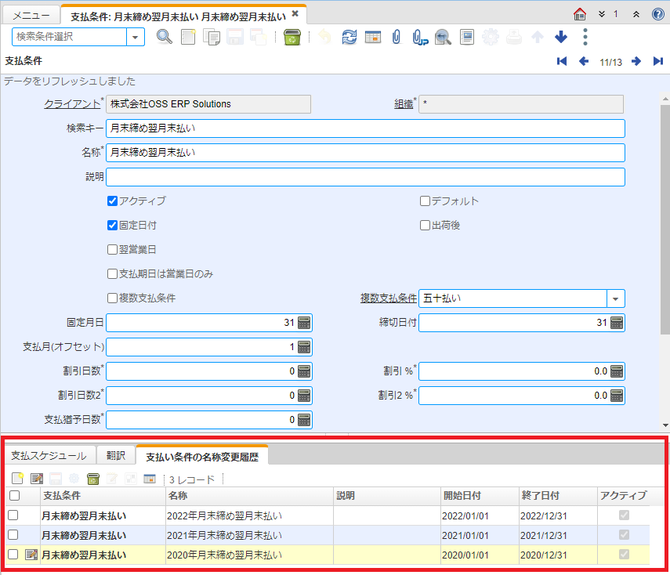Uncheck the アクティブ checkbox

[112, 201]
